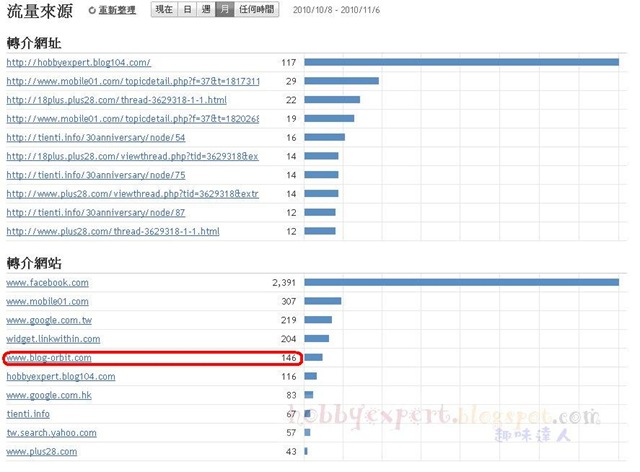This screenshot has height=472, width=640.
Task: Open tienti.info 30anniversary node/54 link
Action: pyautogui.click(x=96, y=138)
